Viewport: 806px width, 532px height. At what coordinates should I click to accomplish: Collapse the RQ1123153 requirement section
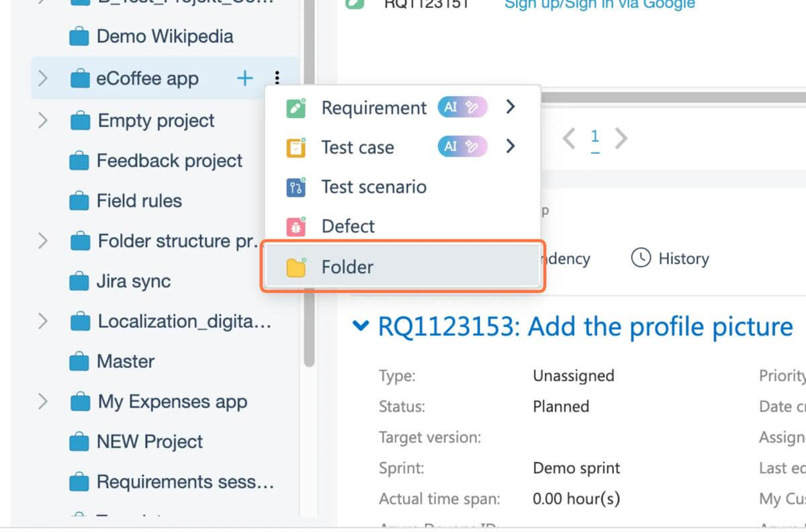coord(361,326)
